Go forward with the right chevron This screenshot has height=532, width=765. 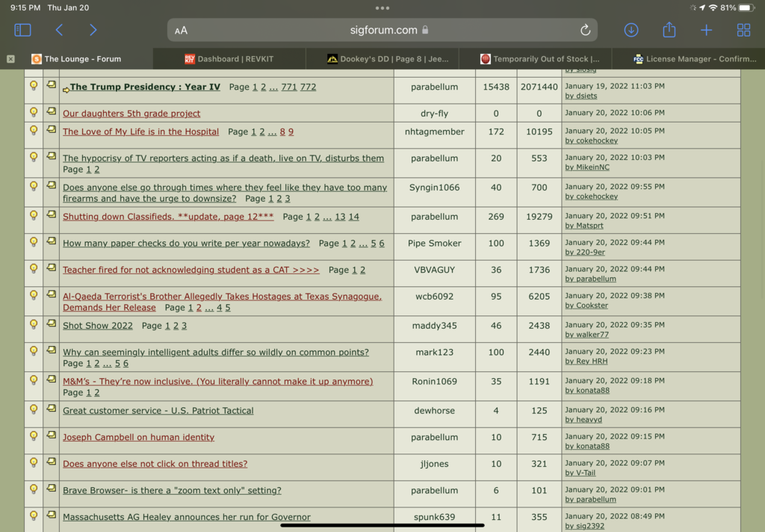93,30
